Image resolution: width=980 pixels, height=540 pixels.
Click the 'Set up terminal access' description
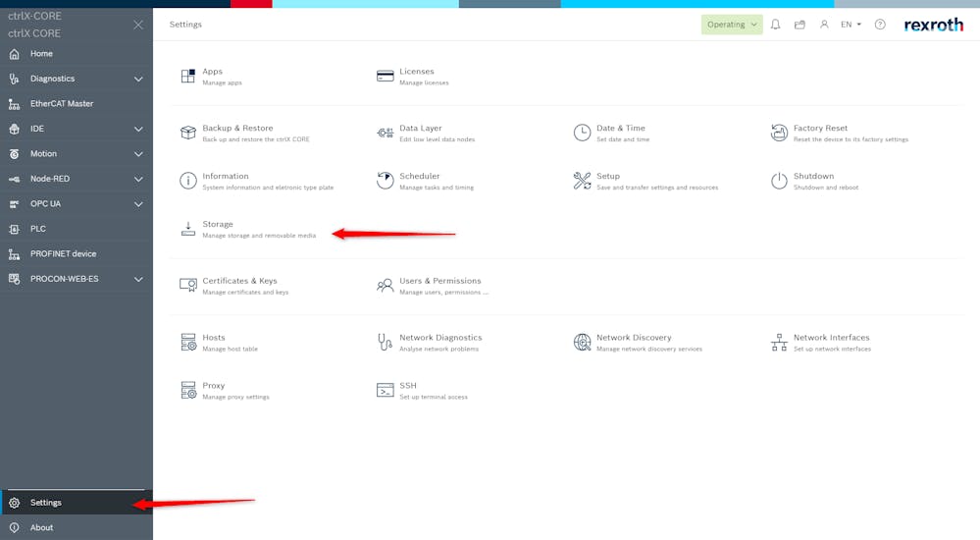434,398
